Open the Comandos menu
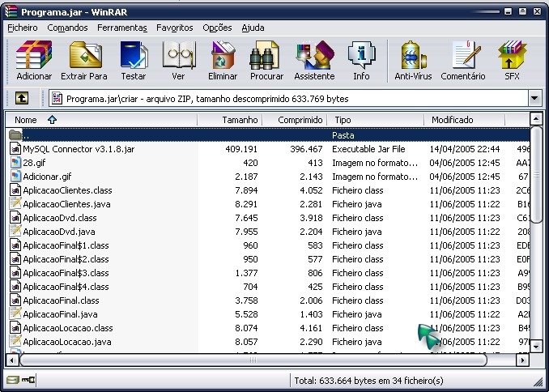Viewport: 549px width, 392px height. point(67,28)
